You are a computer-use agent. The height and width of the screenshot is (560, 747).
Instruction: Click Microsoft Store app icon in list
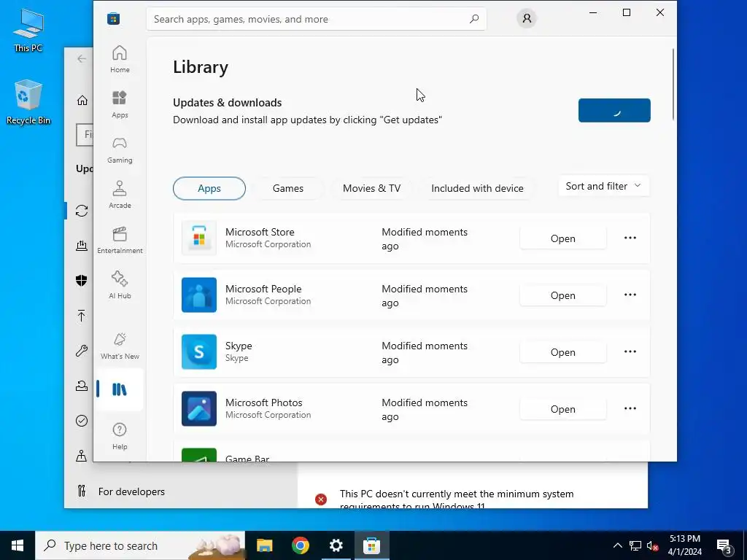tap(199, 238)
